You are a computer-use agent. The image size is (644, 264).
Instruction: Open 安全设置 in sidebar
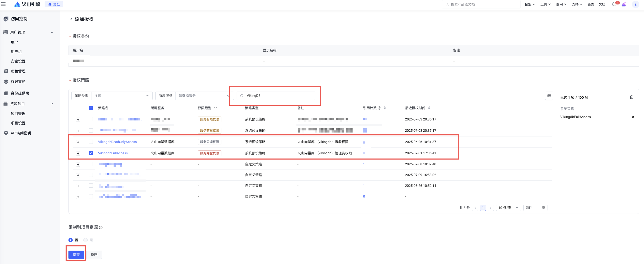tap(18, 61)
